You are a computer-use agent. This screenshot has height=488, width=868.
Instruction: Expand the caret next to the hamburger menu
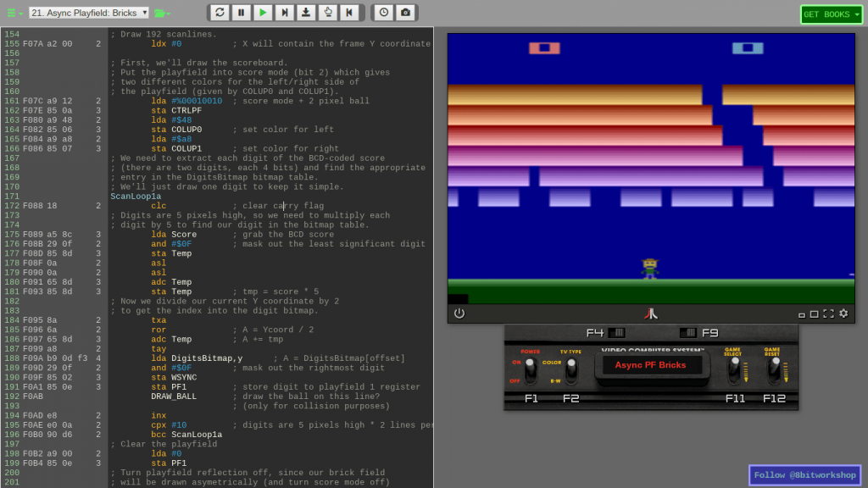point(19,12)
